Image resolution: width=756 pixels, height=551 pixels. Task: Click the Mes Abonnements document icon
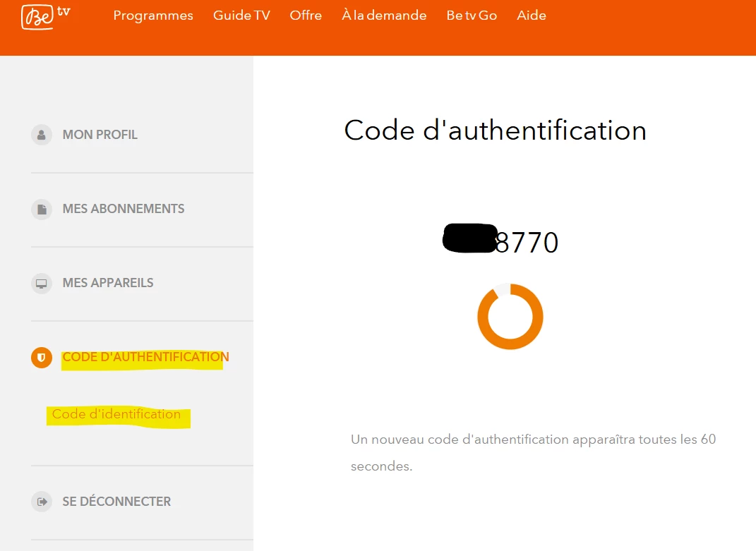click(42, 209)
